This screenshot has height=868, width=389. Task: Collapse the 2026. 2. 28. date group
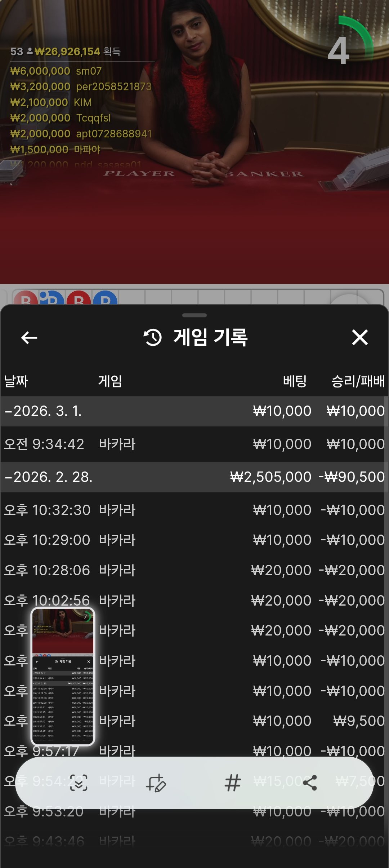point(49,477)
